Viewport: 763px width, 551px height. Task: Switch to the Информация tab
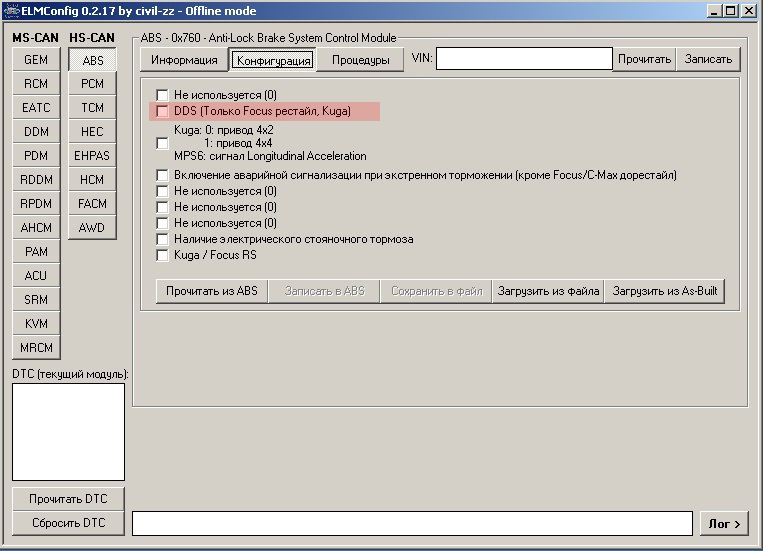click(184, 60)
